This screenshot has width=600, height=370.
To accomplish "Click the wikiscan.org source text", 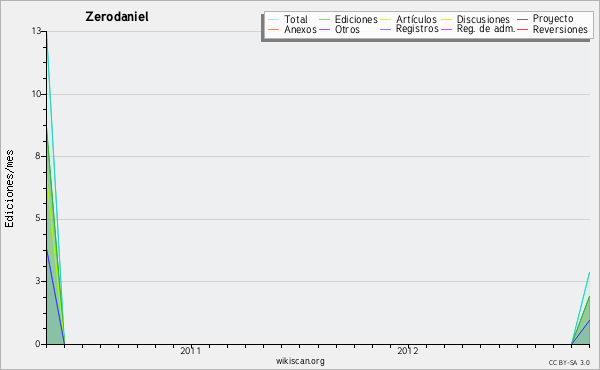I will (300, 361).
